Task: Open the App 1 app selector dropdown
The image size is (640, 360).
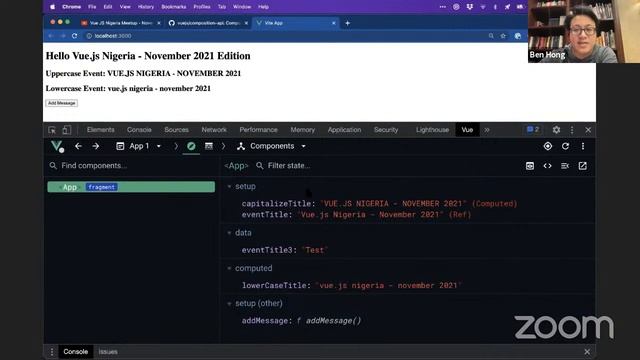Action: (x=138, y=146)
